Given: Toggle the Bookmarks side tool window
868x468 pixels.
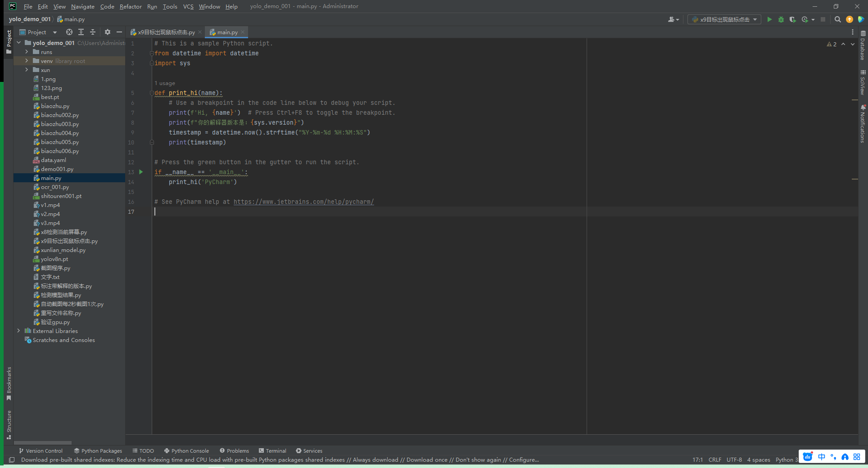Looking at the screenshot, I should click(x=9, y=383).
